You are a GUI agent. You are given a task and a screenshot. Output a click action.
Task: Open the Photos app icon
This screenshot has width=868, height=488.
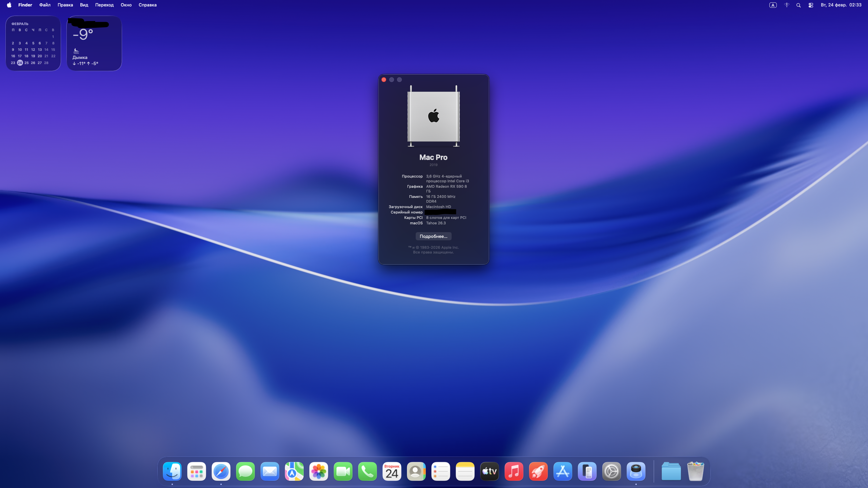pos(319,471)
